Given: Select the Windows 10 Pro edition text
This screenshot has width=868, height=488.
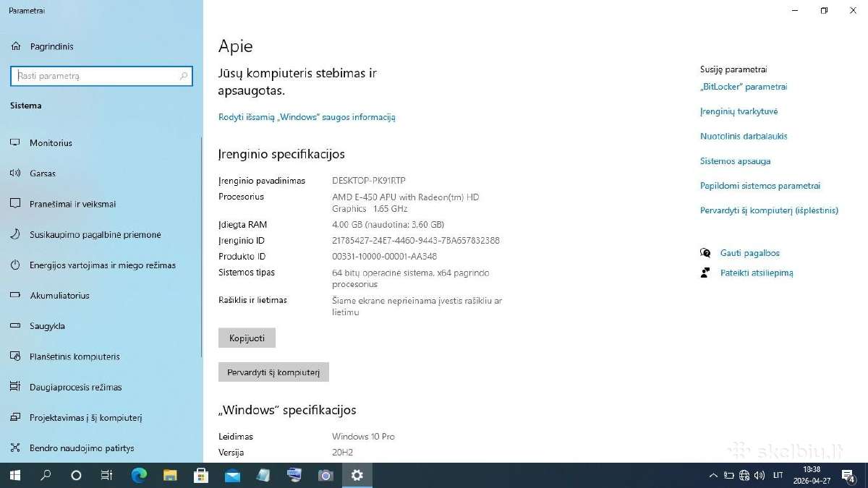Looking at the screenshot, I should (x=363, y=437).
